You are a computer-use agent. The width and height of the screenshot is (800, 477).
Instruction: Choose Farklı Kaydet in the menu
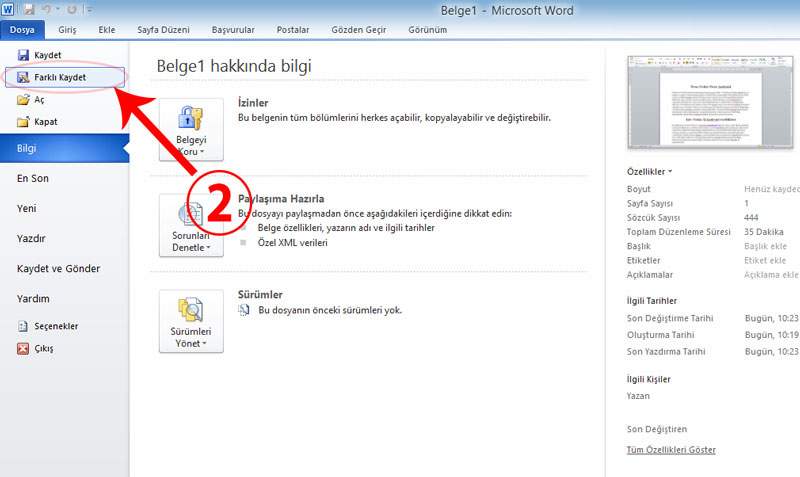(65, 77)
